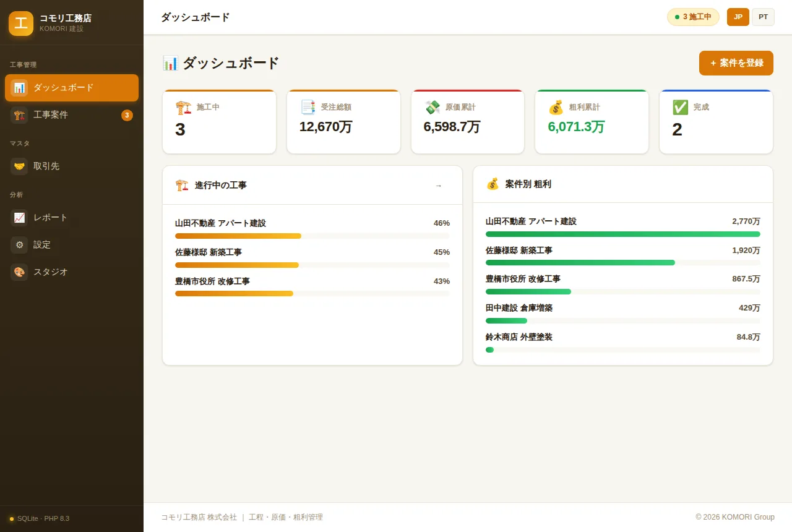Click the dashboard chart icon in sidebar

pyautogui.click(x=19, y=88)
